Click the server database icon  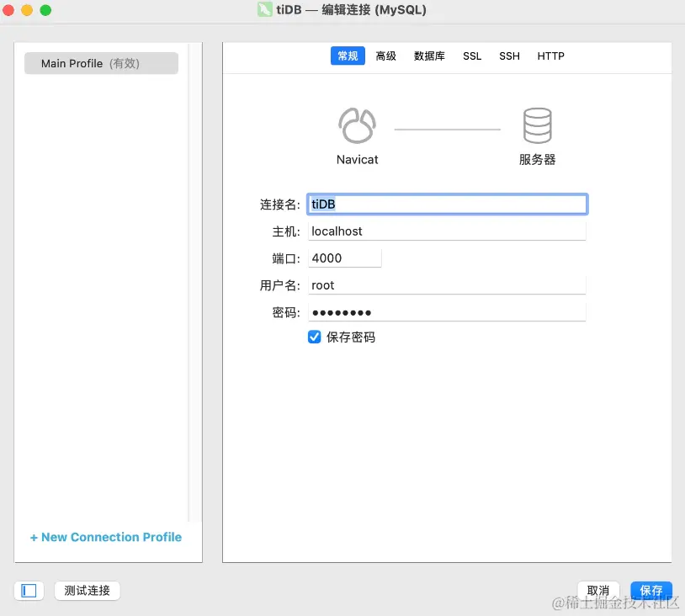pos(538,126)
